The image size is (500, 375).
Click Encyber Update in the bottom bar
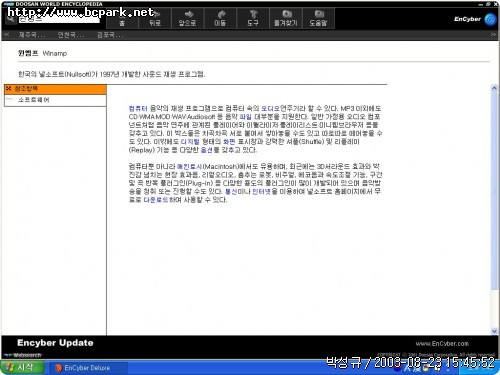[x=55, y=343]
